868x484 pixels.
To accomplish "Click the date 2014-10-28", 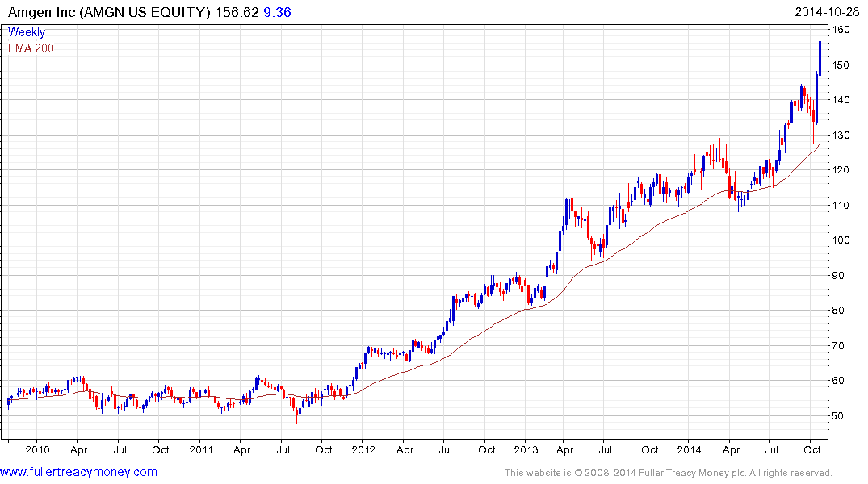I will point(827,12).
